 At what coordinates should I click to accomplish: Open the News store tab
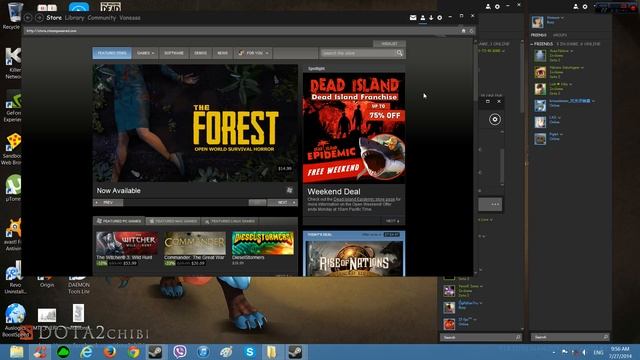pyautogui.click(x=222, y=53)
